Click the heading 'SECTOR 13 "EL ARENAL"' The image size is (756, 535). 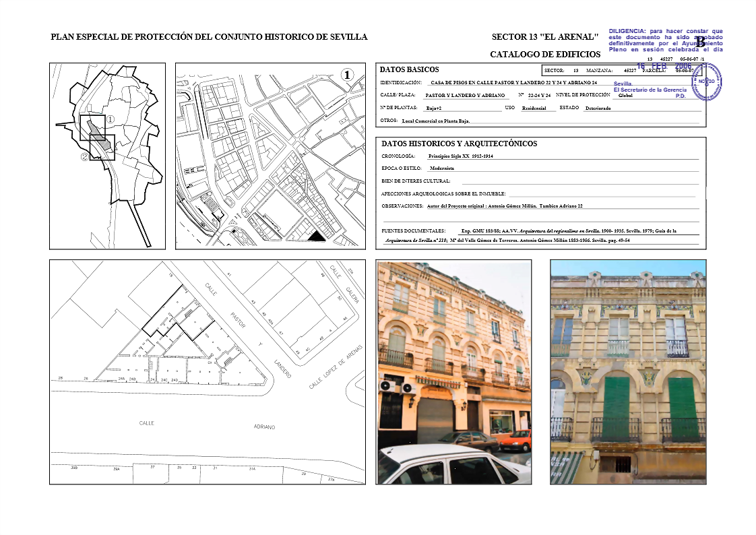(545, 37)
